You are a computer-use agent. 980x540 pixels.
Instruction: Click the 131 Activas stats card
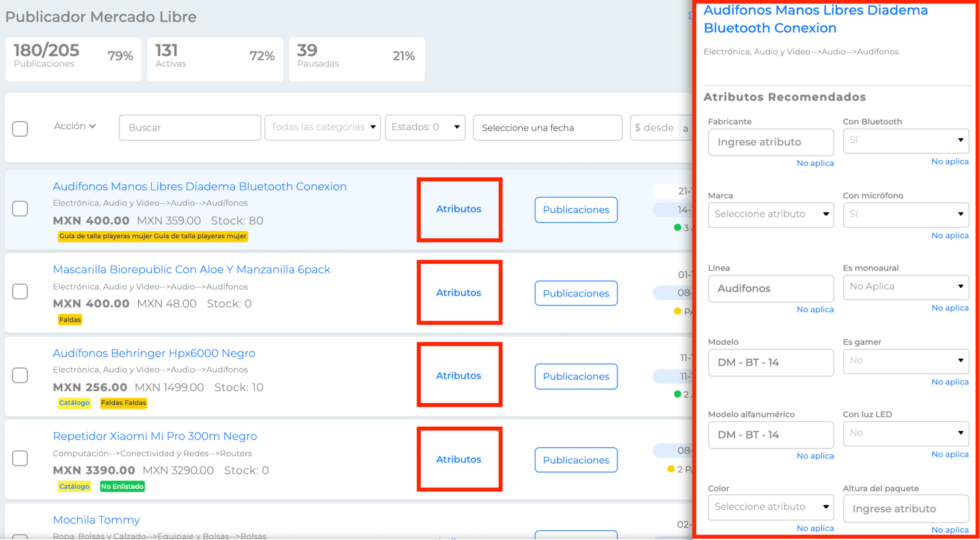pos(215,59)
